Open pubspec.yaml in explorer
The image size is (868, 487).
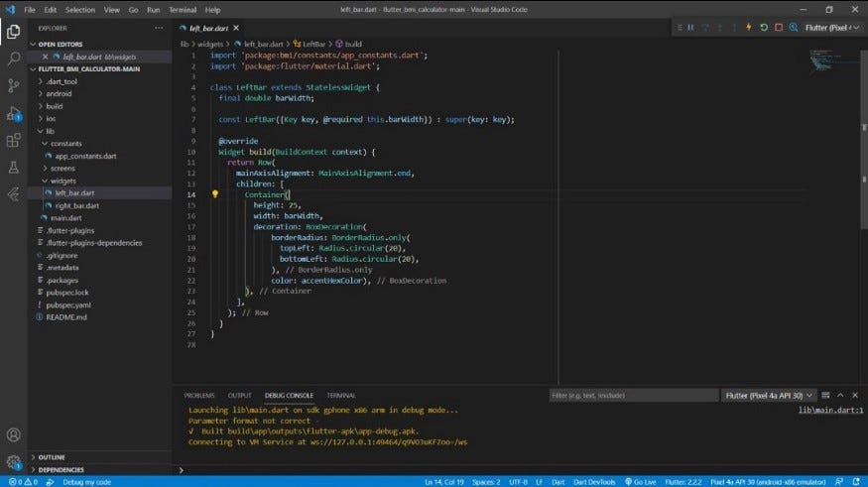tap(68, 304)
